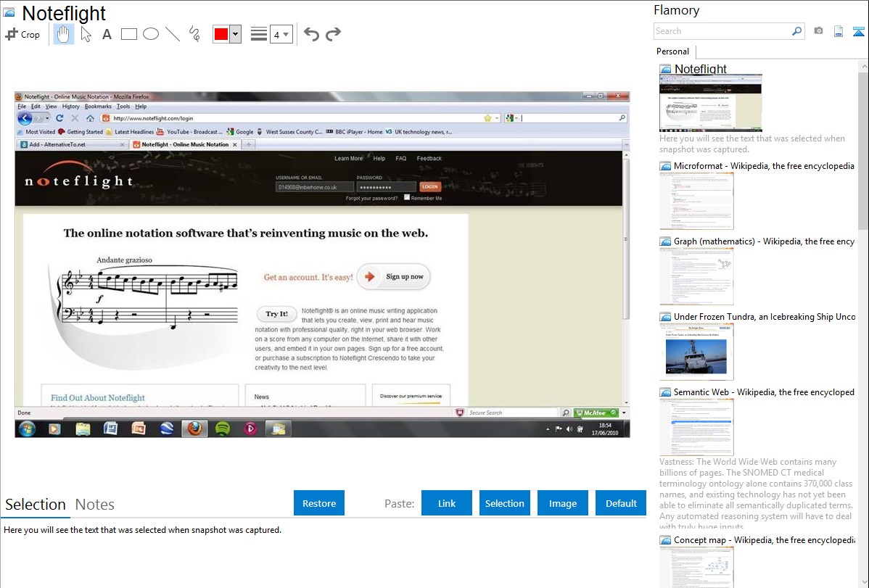Select the Crop tool
Viewport: 869px width, 588px height.
pos(22,34)
